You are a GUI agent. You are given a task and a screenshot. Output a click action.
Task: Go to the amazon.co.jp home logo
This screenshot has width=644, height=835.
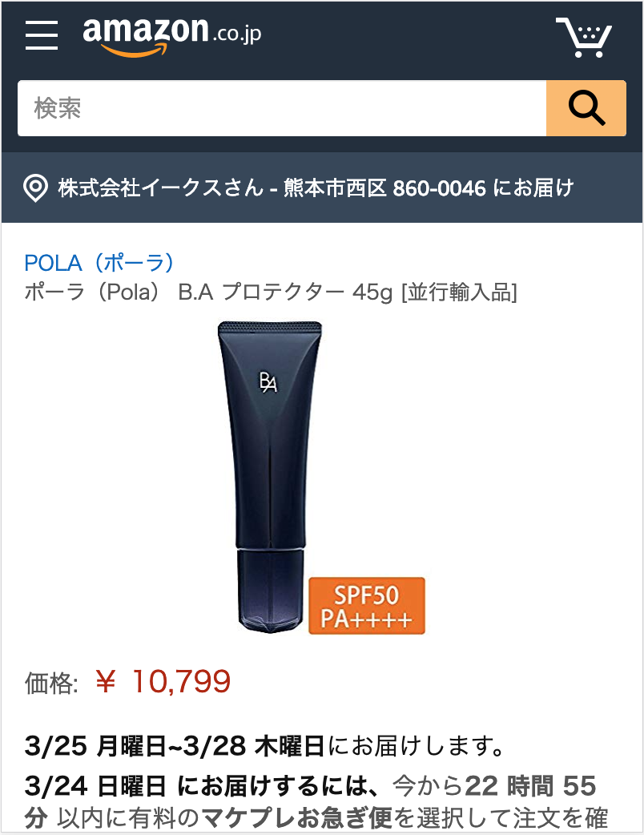click(172, 36)
